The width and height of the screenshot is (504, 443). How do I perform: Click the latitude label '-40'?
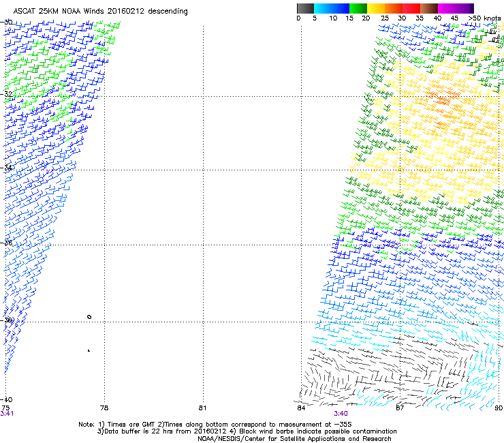click(x=6, y=399)
